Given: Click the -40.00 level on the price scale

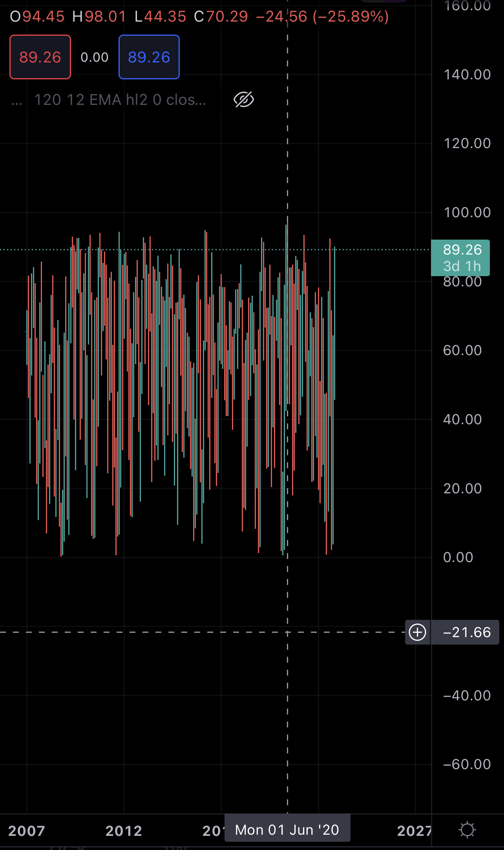Looking at the screenshot, I should (467, 696).
